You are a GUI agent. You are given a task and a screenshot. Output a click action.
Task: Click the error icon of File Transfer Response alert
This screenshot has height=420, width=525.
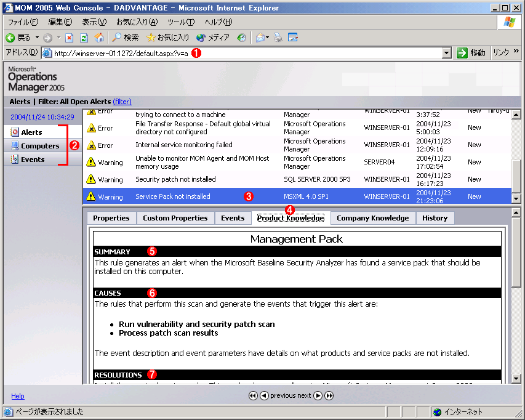(x=91, y=128)
